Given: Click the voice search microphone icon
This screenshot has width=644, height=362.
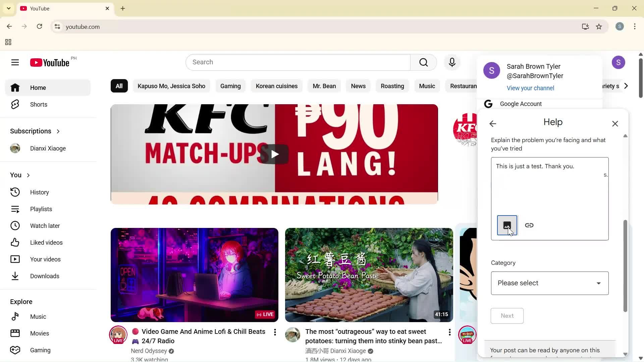Looking at the screenshot, I should (x=452, y=62).
